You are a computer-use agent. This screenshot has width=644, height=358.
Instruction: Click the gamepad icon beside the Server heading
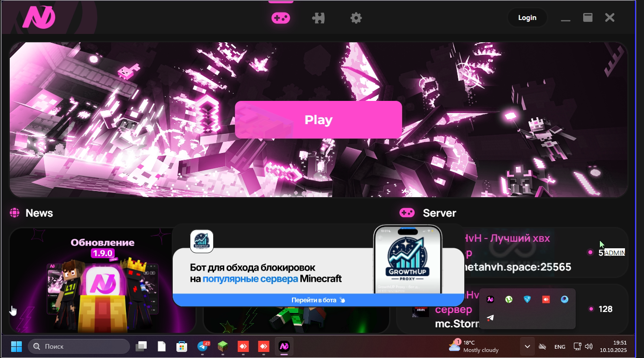(x=406, y=212)
